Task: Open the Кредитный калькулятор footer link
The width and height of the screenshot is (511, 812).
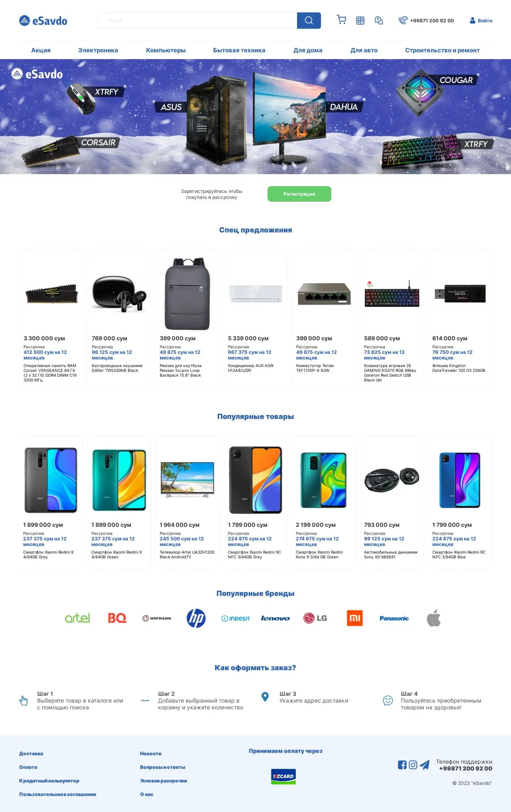Action: [x=49, y=781]
